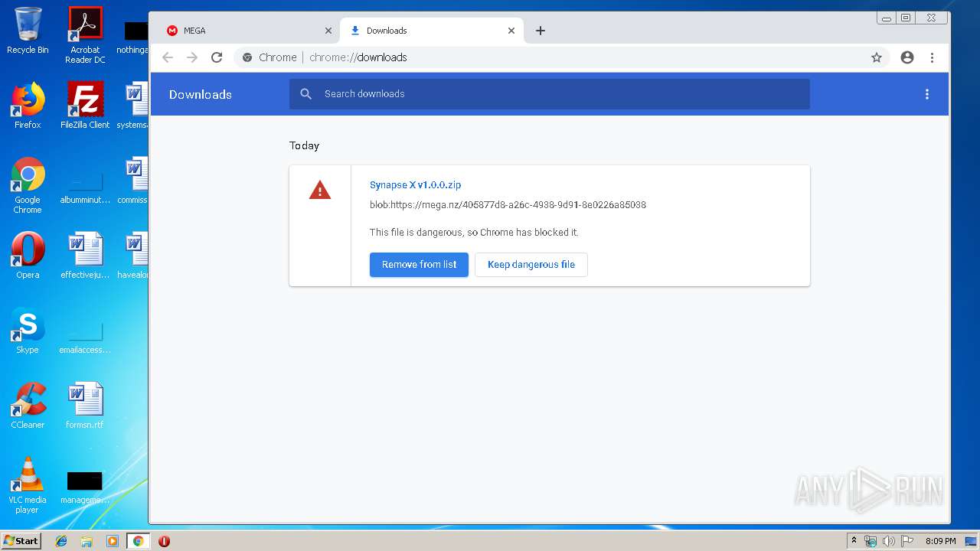
Task: Click the blob mega.nz download URL text
Action: 508,205
